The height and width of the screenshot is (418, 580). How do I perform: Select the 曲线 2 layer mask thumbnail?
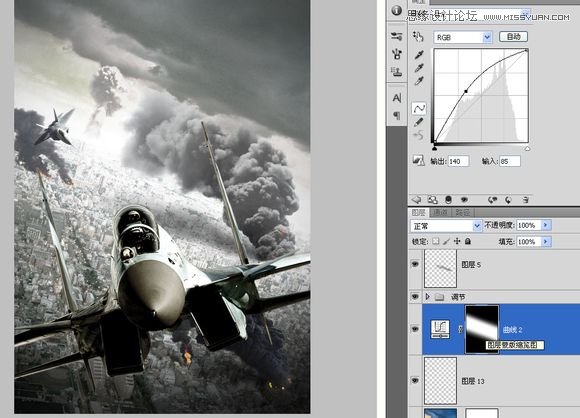click(x=482, y=329)
